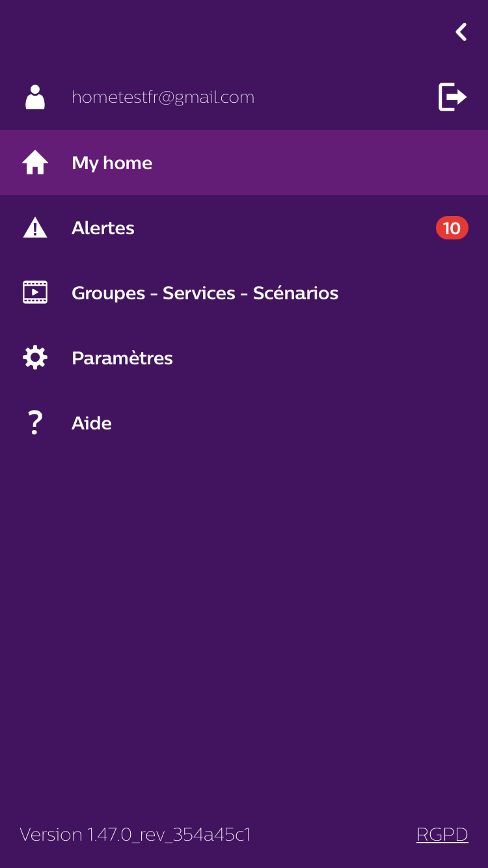Click the warning triangle icon for Alertes
The height and width of the screenshot is (868, 488).
tap(35, 228)
